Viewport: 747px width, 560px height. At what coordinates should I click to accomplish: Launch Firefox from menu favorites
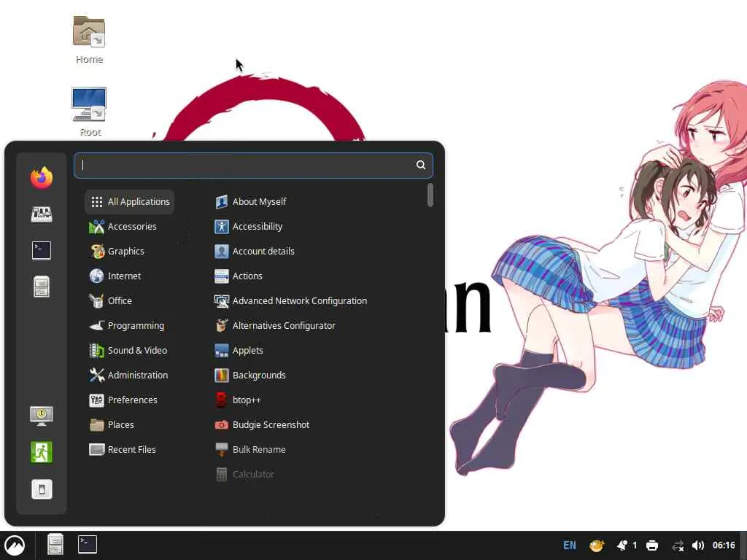pos(42,178)
